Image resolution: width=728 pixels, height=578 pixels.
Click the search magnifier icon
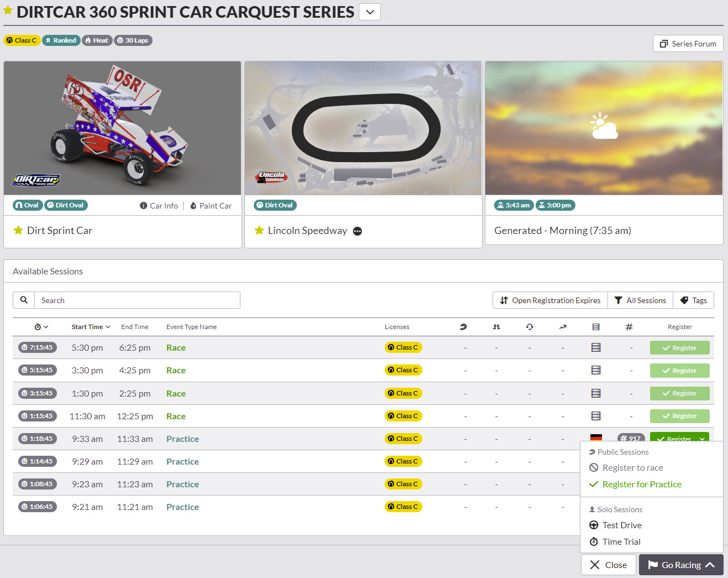[24, 300]
